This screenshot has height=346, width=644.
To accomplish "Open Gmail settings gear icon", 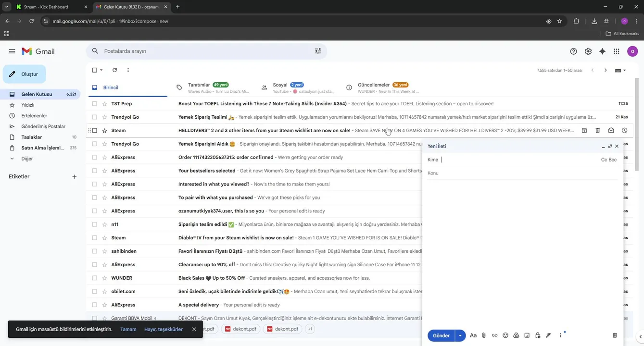I will click(588, 51).
